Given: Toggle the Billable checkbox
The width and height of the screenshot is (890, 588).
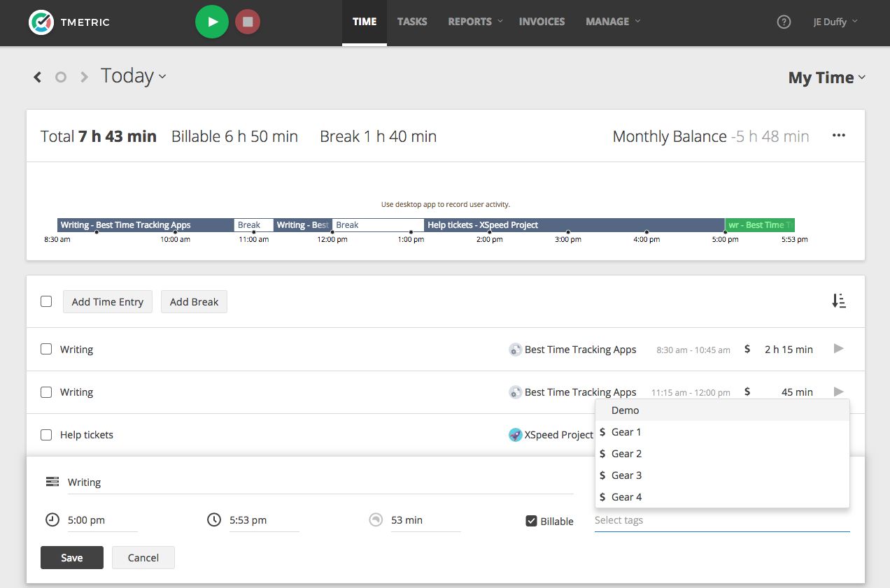Looking at the screenshot, I should tap(532, 521).
